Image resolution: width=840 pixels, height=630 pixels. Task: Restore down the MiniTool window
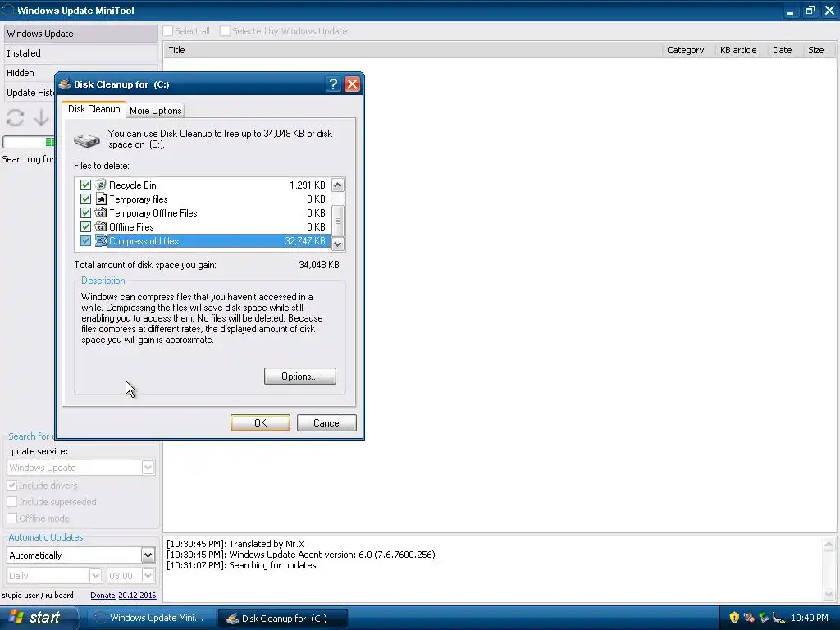[810, 10]
